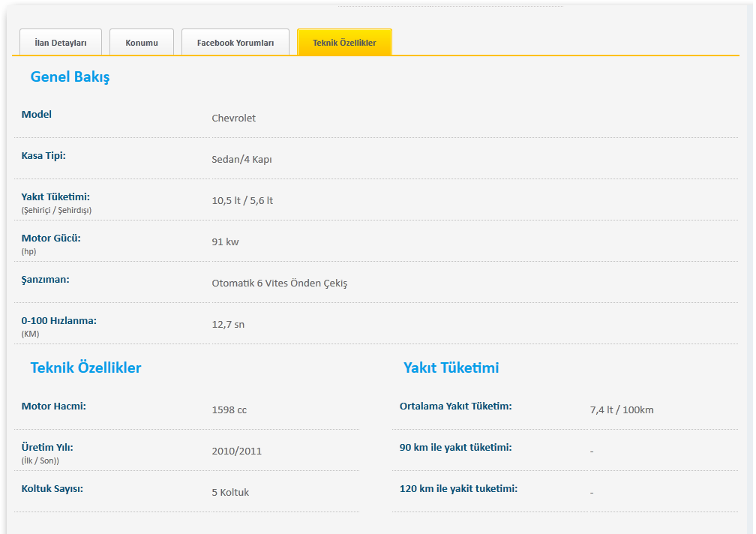This screenshot has height=534, width=756.
Task: Open the Facebook Yorumları tab
Action: [235, 43]
